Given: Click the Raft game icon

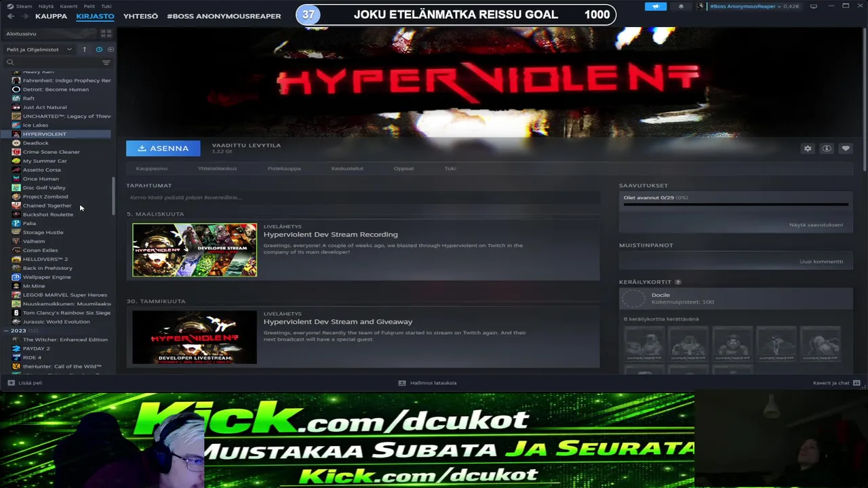Looking at the screenshot, I should pyautogui.click(x=16, y=98).
